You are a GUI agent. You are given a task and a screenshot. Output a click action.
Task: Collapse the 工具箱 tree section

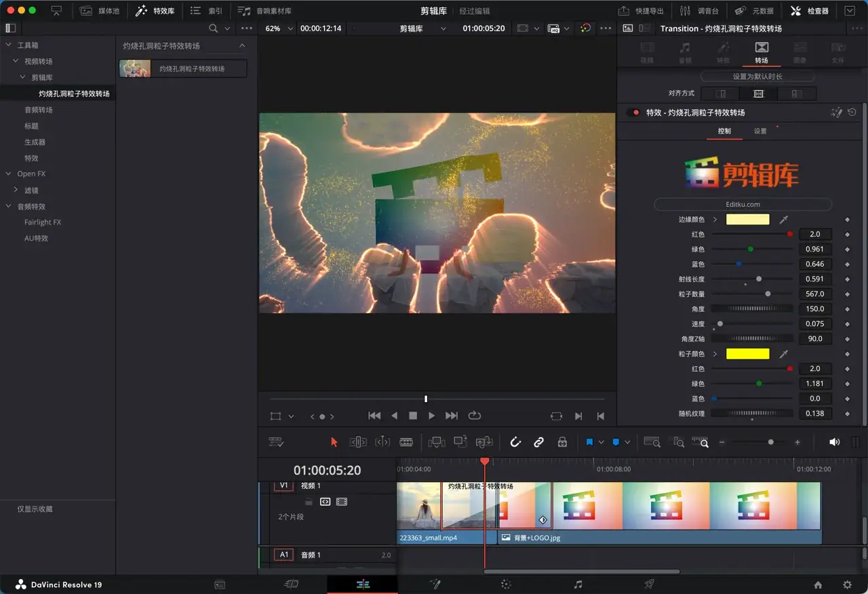8,45
